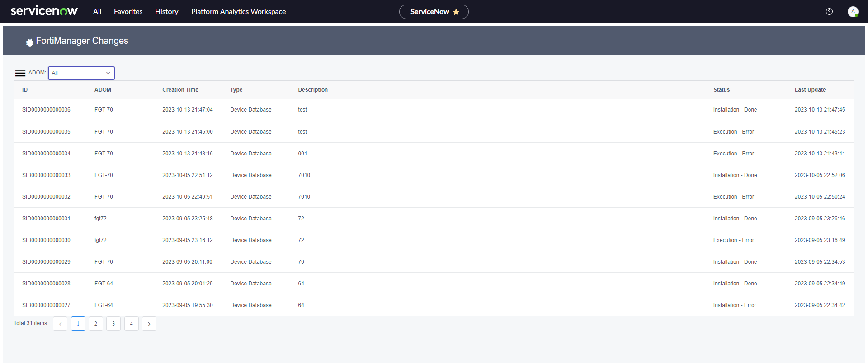Click the Total 31 items label
Screen dimensions: 868x363
30,323
